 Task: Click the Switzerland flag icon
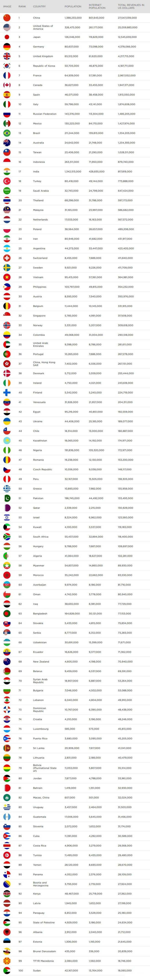(7, 258)
